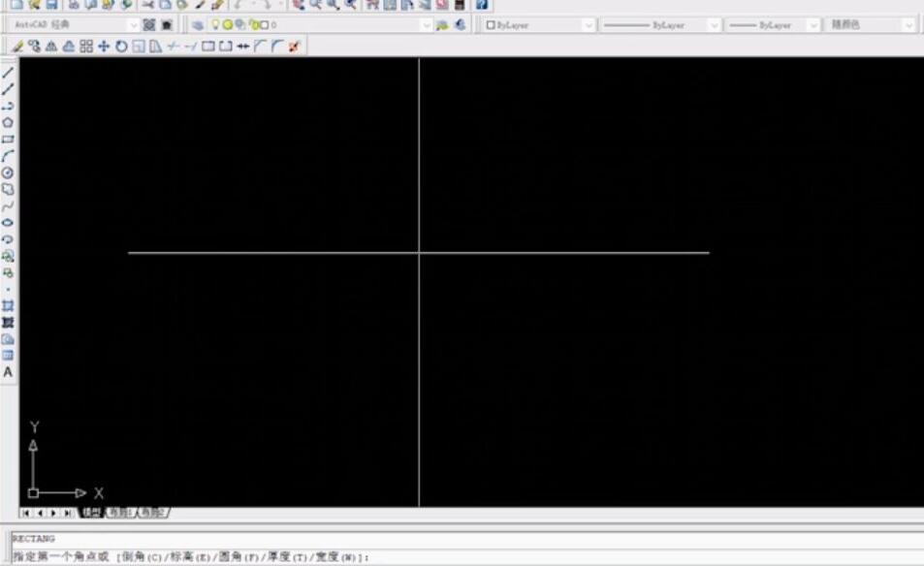This screenshot has height=566, width=924.
Task: Select the Construction Line tool
Action: tap(8, 89)
